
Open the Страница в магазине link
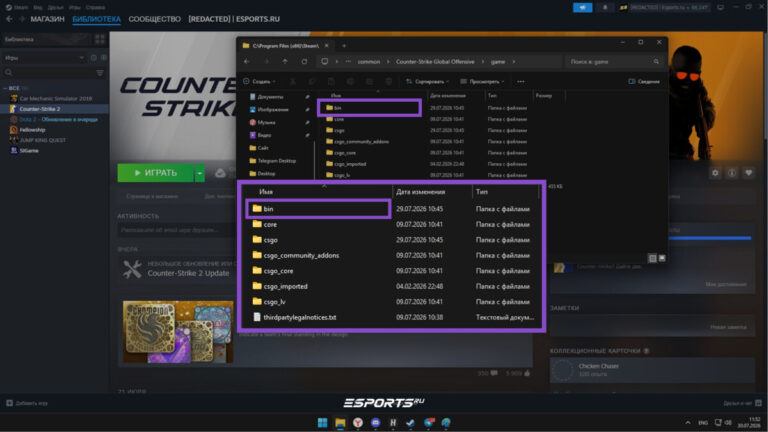click(152, 196)
